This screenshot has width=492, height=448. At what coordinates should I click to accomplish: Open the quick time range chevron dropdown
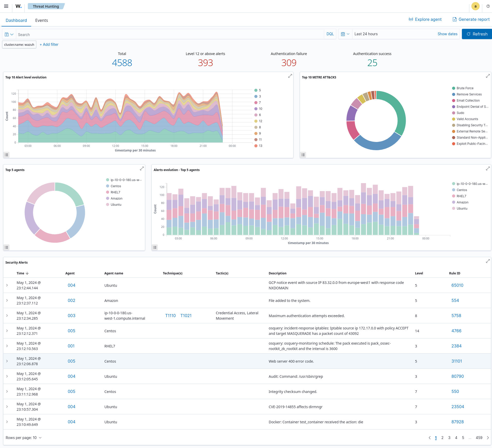[x=349, y=34]
